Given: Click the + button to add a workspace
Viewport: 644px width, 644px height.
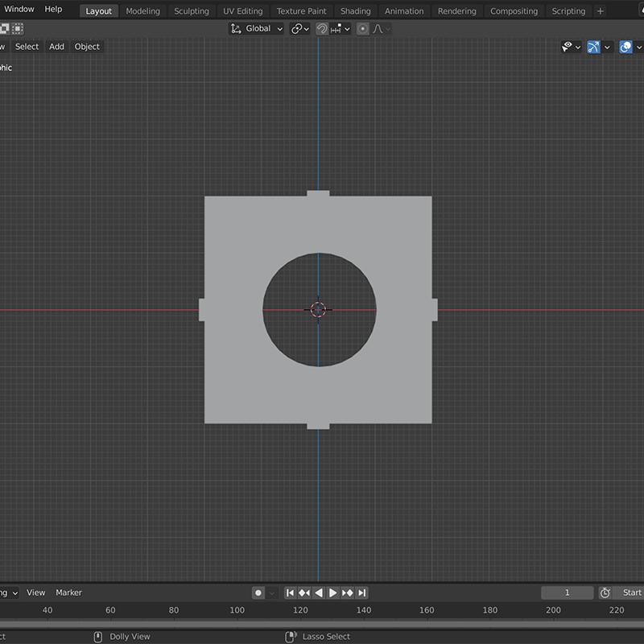Looking at the screenshot, I should [602, 10].
